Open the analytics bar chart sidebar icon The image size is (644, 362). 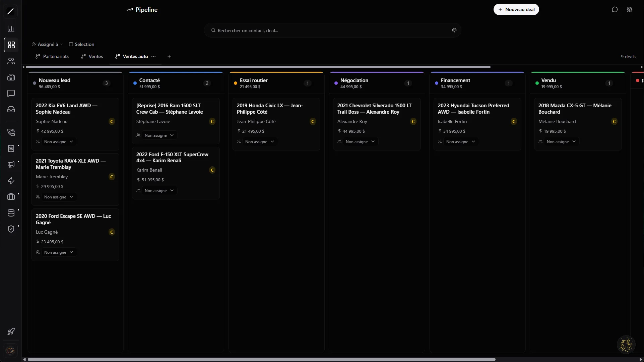point(11,29)
